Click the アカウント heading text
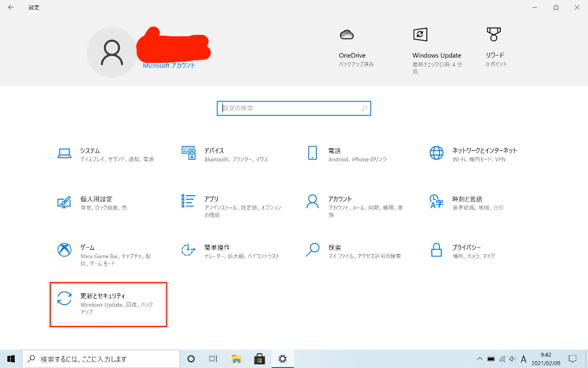Viewport: 588px width, 368px height. pos(340,199)
